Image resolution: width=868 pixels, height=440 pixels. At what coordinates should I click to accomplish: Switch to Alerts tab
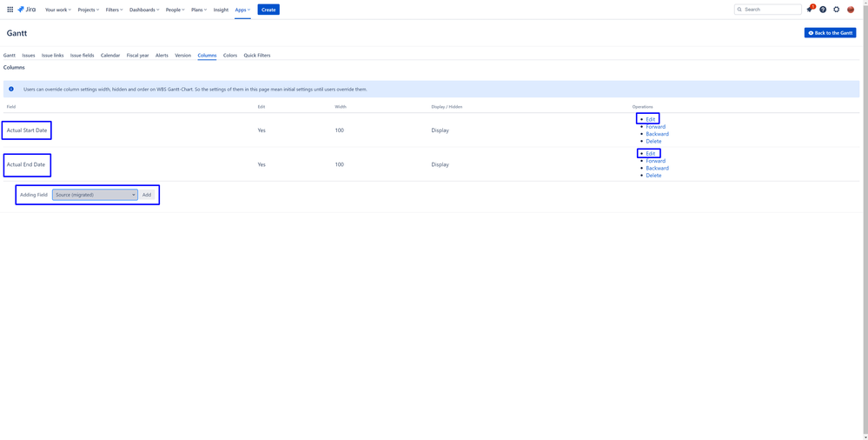point(162,56)
